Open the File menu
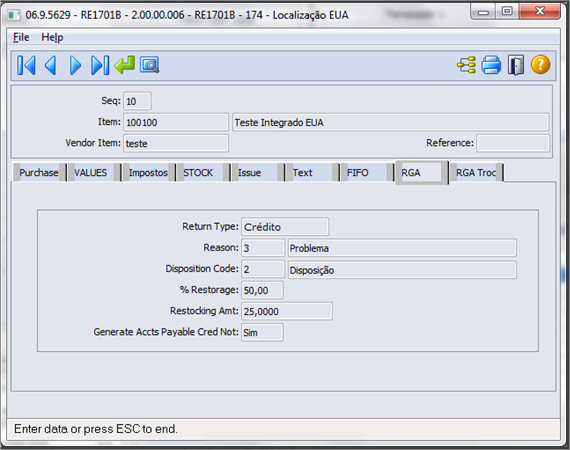 point(21,37)
